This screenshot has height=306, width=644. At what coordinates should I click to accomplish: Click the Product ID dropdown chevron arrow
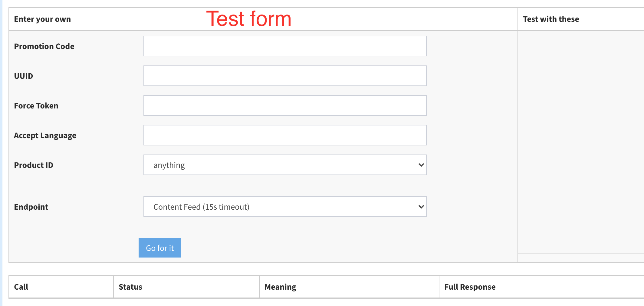point(421,165)
